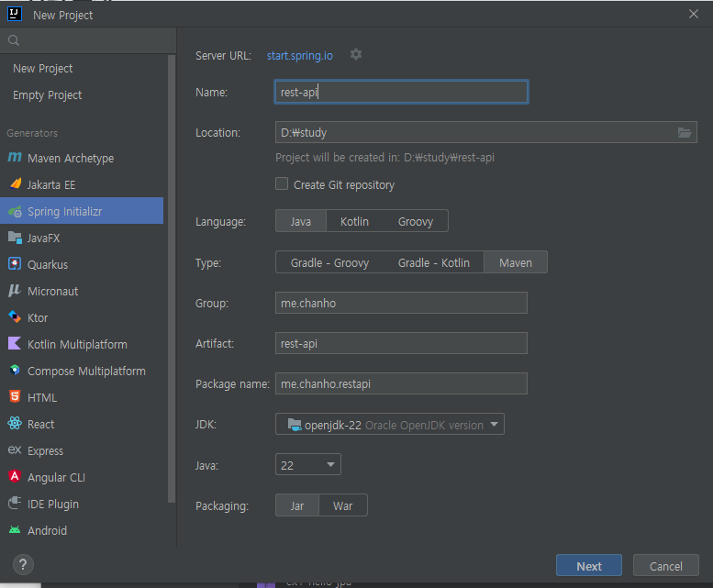Select the Express generator entry
The height and width of the screenshot is (588, 713).
point(82,450)
